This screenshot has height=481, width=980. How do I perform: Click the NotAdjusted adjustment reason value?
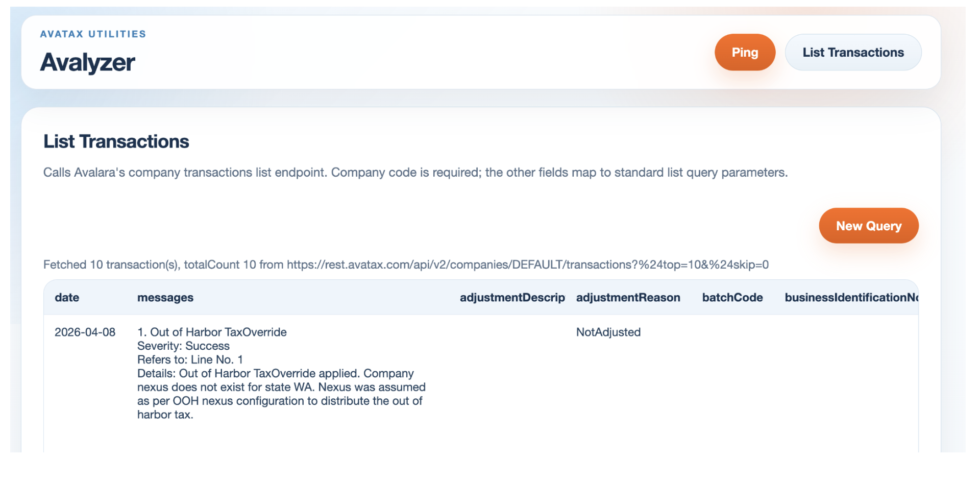[608, 332]
